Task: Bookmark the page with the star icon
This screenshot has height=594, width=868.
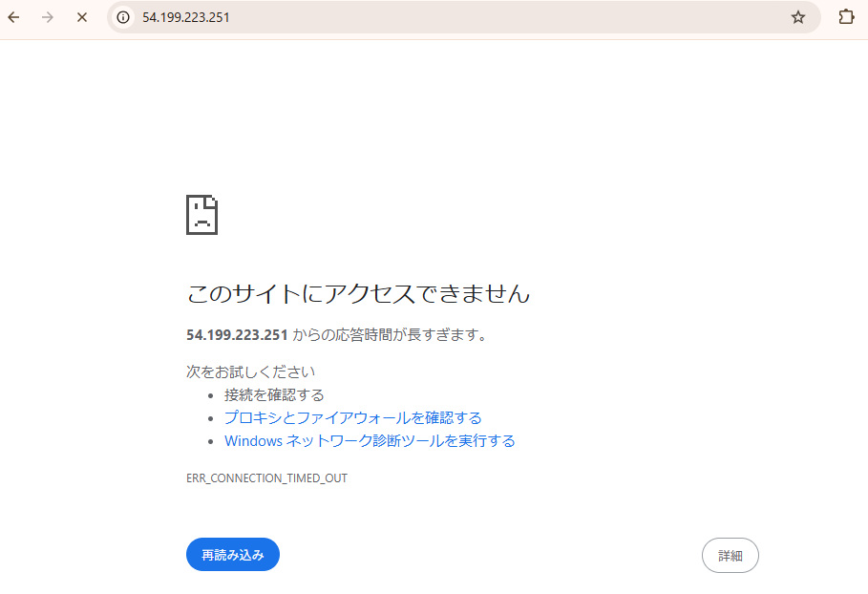Action: click(798, 16)
